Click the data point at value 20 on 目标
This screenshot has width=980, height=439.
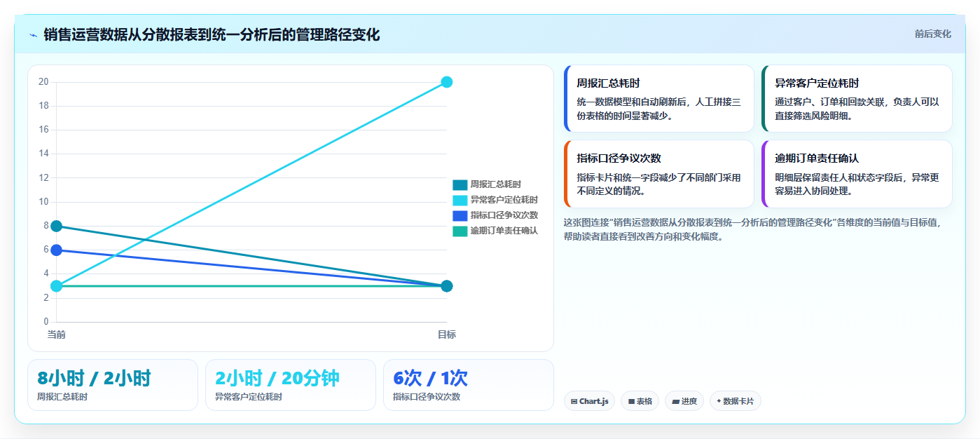[x=446, y=82]
